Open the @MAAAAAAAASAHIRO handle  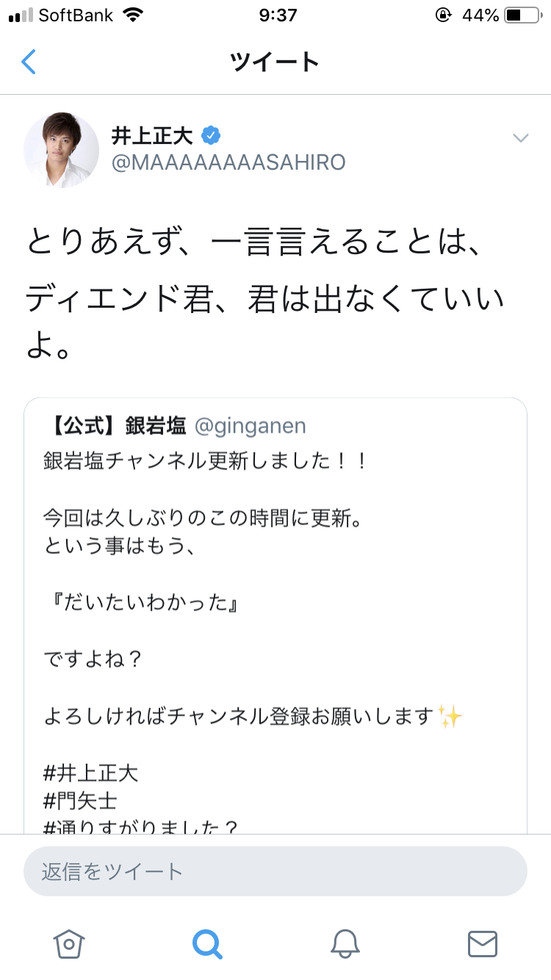[228, 162]
